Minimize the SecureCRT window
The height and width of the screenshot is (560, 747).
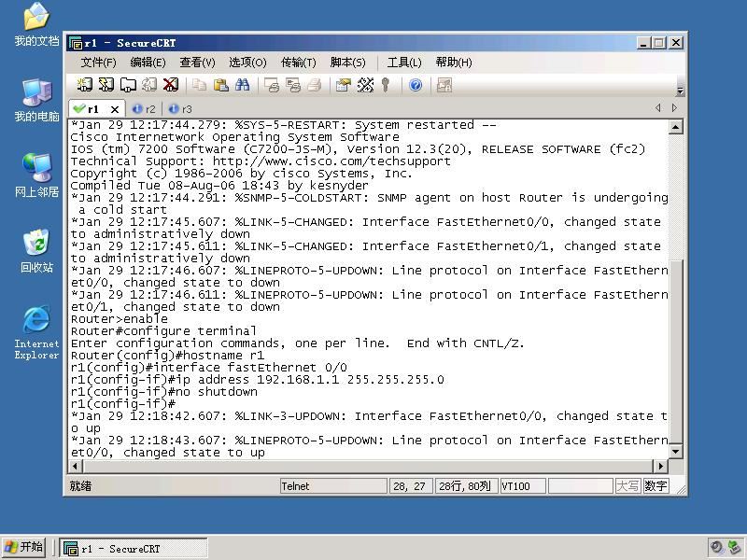(x=643, y=43)
